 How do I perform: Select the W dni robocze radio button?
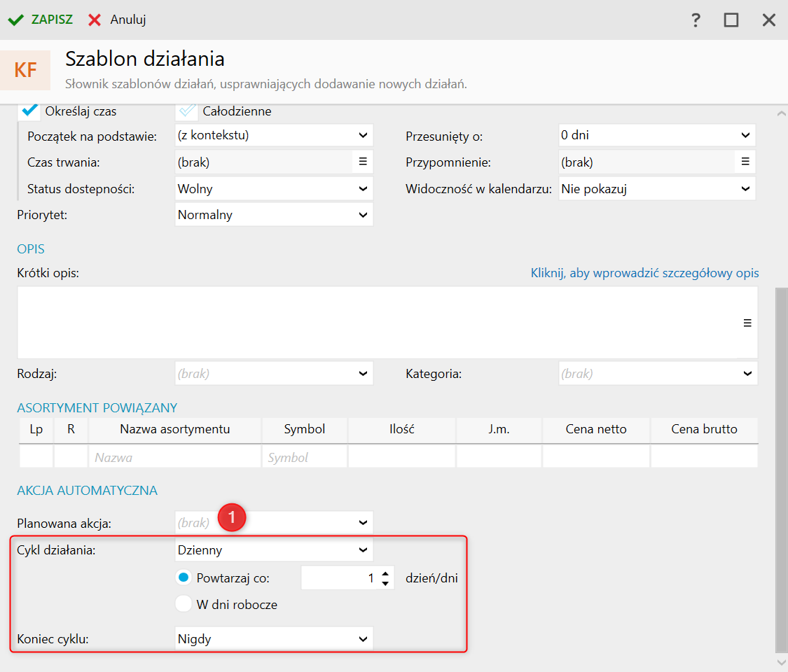pos(184,604)
